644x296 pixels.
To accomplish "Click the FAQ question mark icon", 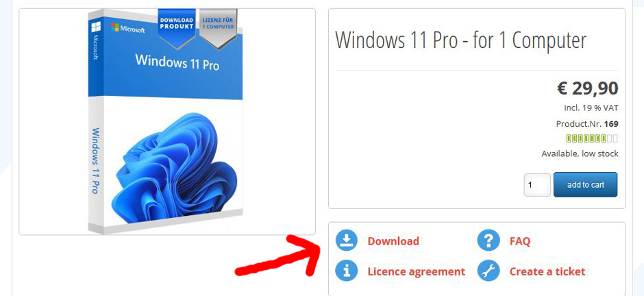I will (488, 241).
